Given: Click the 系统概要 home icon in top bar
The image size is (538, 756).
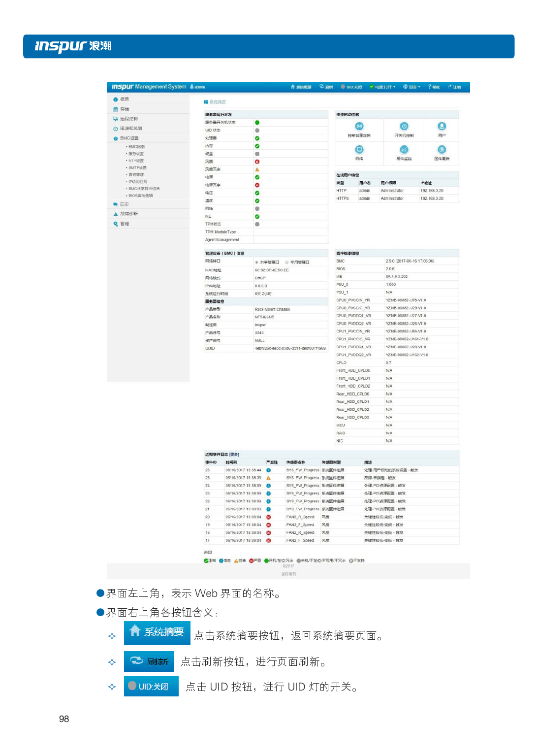Looking at the screenshot, I should point(301,87).
